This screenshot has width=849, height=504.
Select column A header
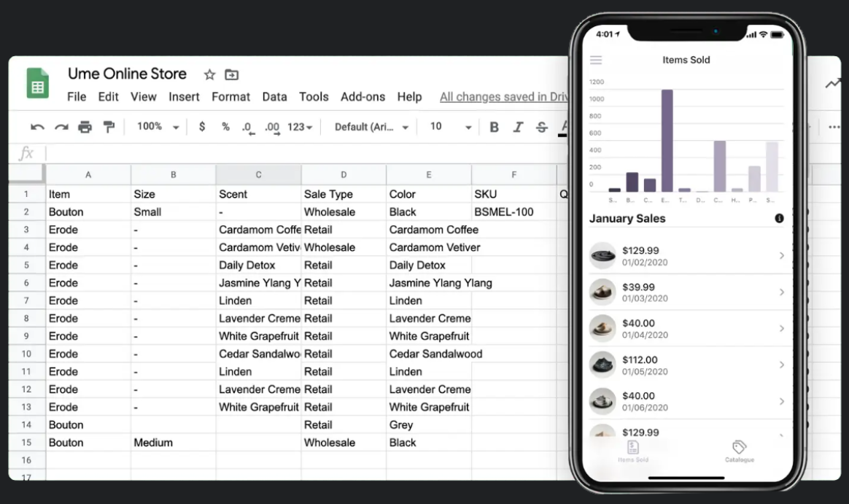coord(88,175)
